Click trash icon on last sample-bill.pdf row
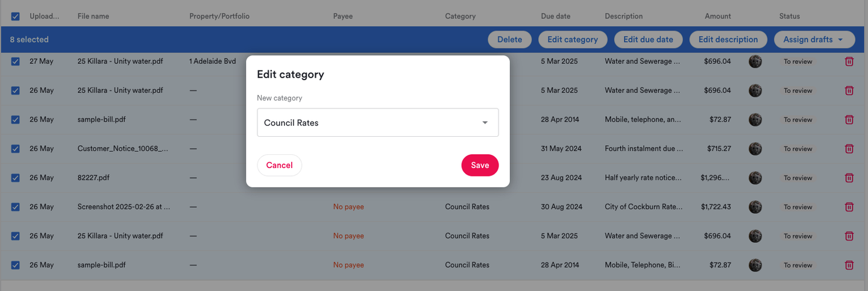 click(849, 265)
